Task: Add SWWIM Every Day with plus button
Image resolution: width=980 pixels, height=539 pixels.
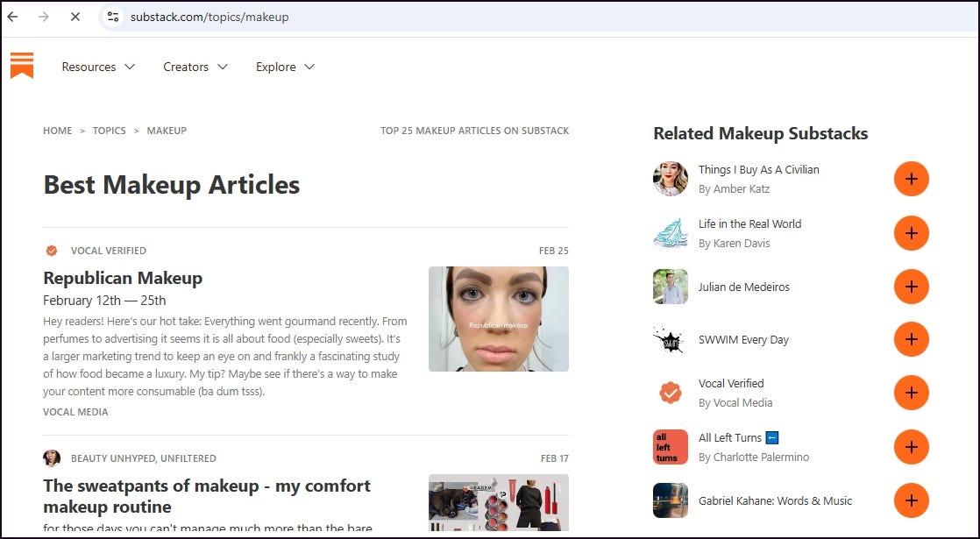Action: pyautogui.click(x=912, y=339)
